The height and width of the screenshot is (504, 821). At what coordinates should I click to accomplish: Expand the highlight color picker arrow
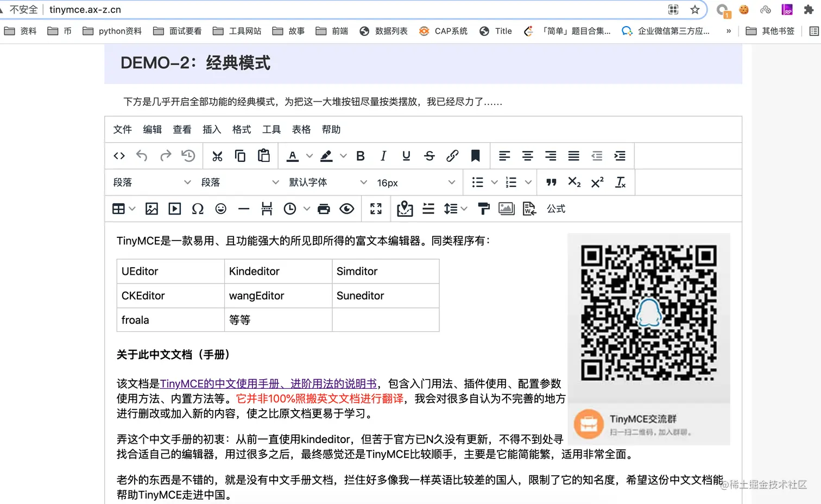343,156
